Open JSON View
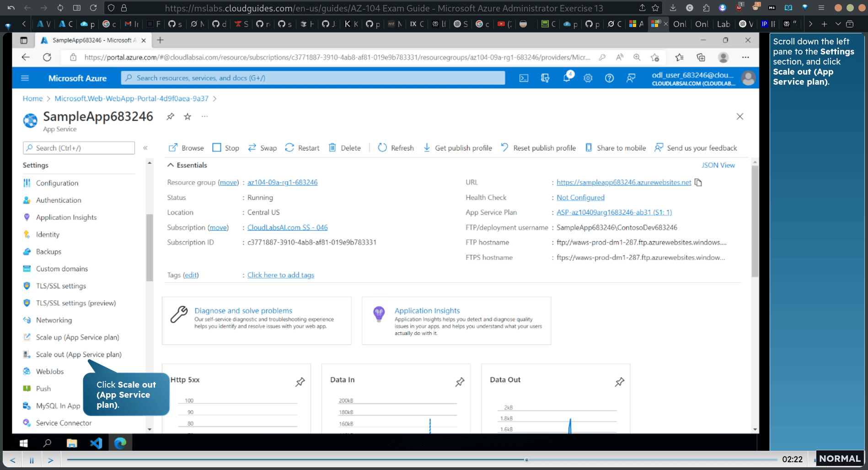The width and height of the screenshot is (868, 470). [x=718, y=165]
